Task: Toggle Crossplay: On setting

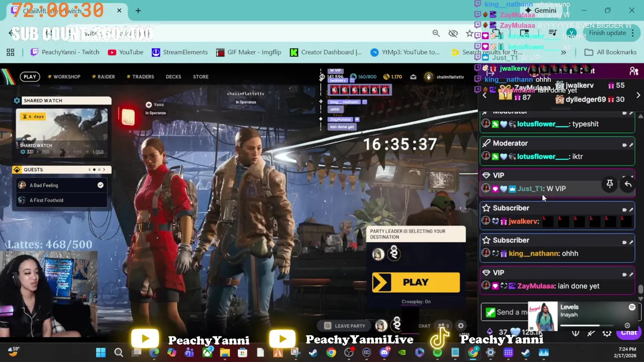Action: (x=416, y=302)
